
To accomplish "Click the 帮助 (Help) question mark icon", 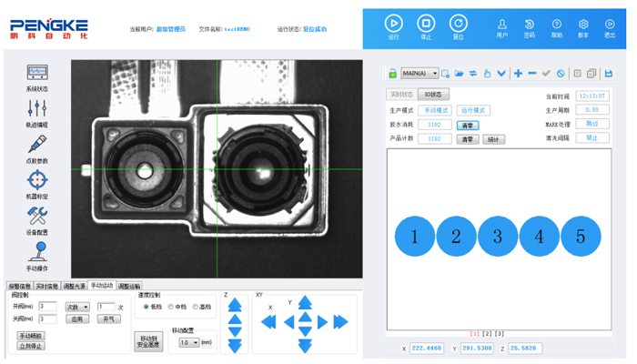I will coord(556,25).
